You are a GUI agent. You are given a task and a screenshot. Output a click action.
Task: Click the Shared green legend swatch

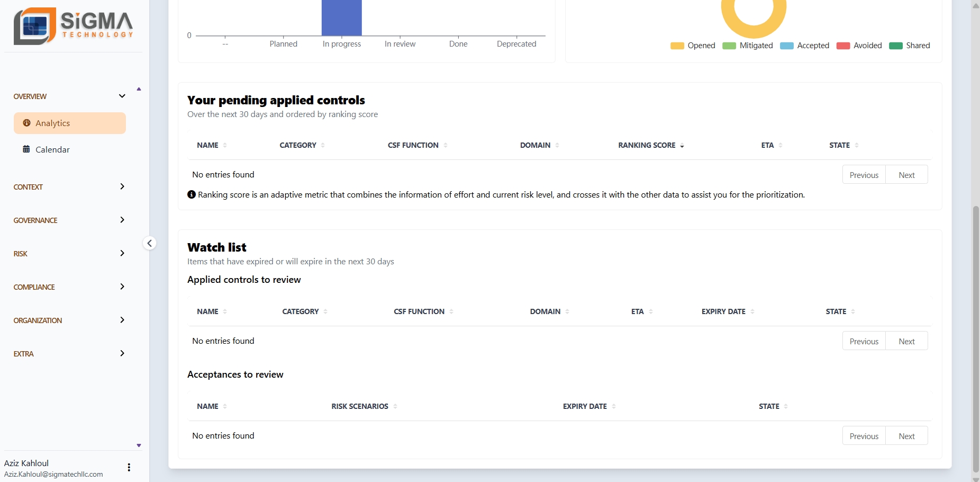[x=896, y=46]
